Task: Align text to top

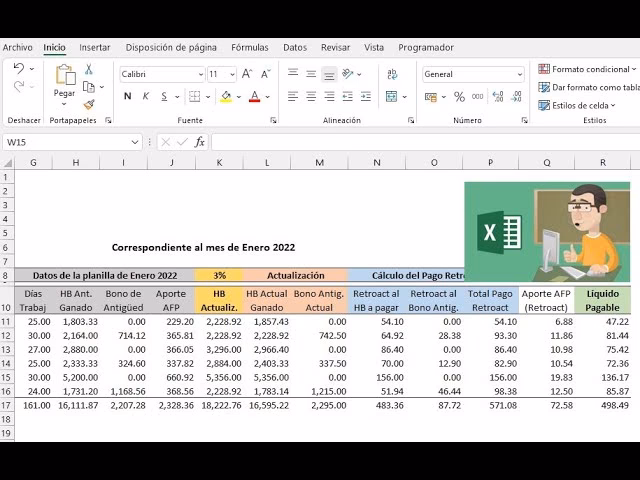Action: point(293,73)
